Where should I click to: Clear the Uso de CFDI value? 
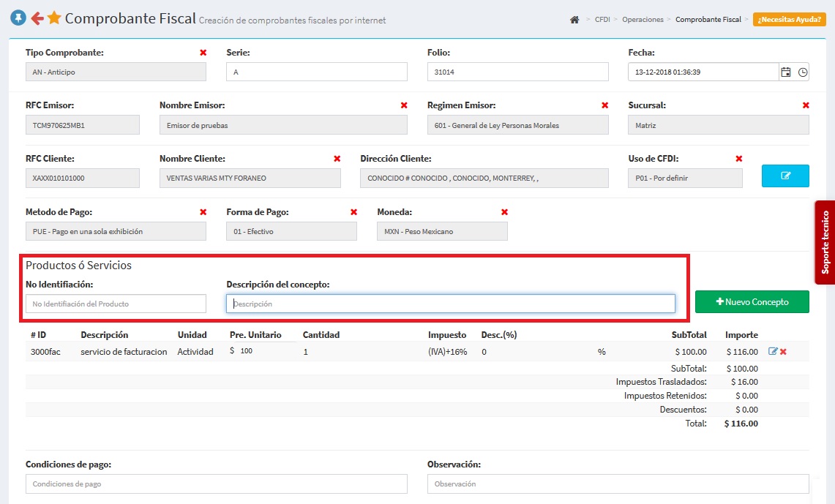[738, 159]
